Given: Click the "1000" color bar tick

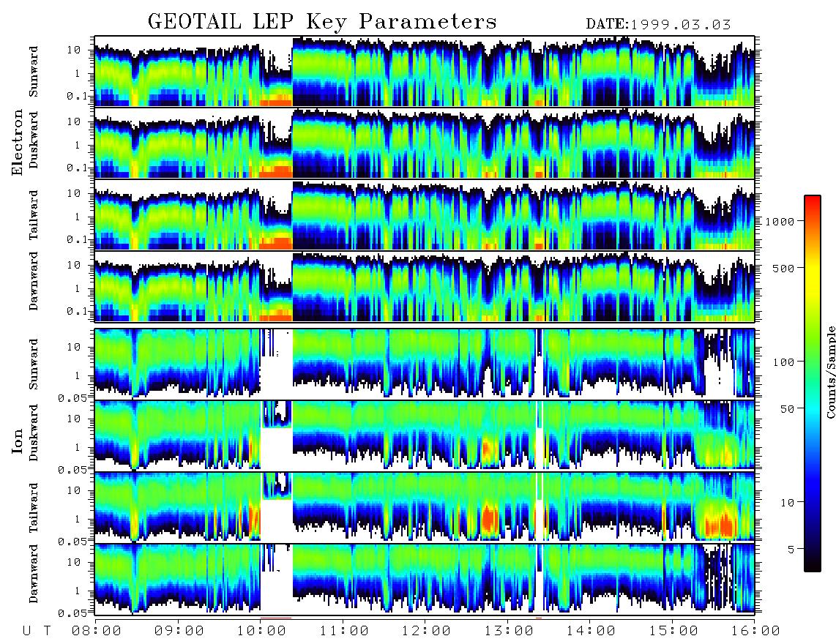Looking at the screenshot, I should [779, 222].
